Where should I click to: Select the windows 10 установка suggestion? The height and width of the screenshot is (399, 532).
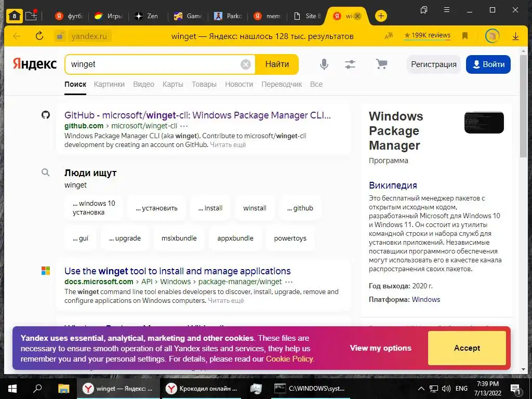click(x=94, y=208)
